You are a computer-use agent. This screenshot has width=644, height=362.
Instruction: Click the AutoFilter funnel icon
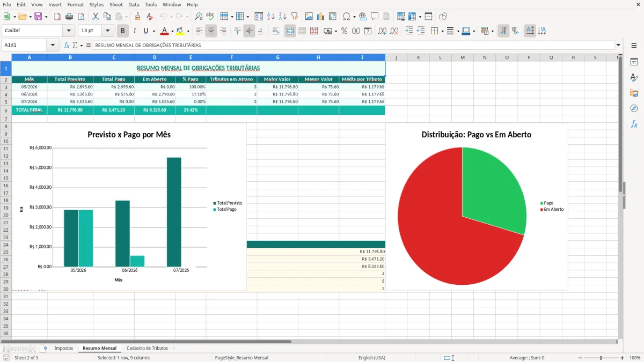point(294,17)
